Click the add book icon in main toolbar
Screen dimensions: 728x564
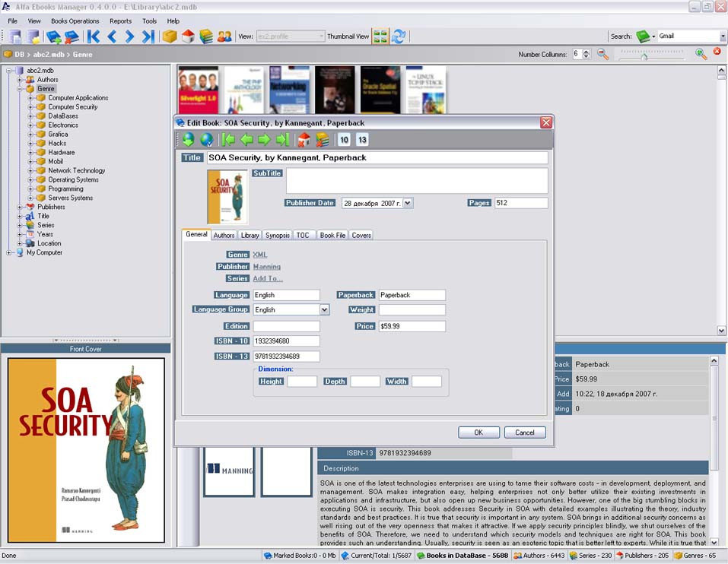click(x=53, y=36)
